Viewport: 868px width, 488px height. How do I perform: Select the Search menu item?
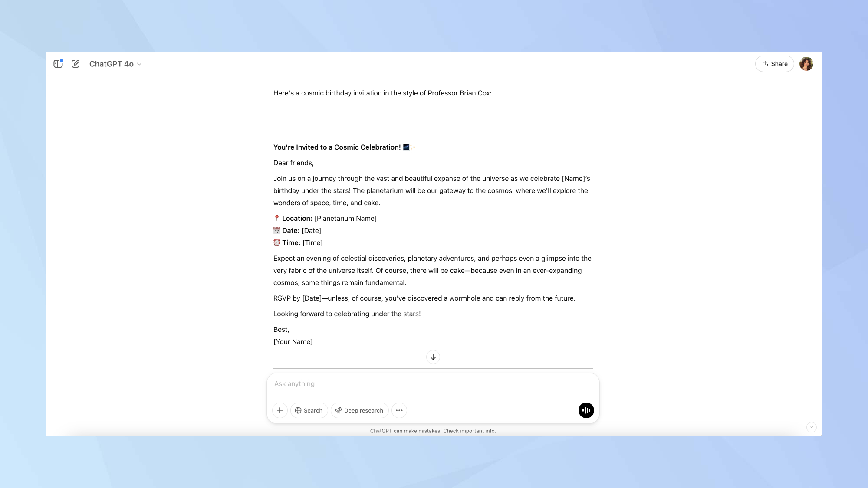[x=308, y=410]
